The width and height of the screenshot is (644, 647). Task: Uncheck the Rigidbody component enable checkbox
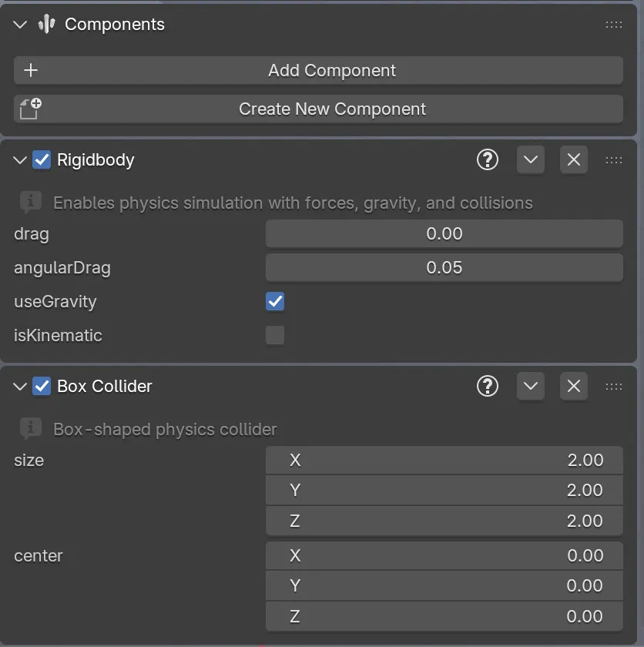click(41, 159)
